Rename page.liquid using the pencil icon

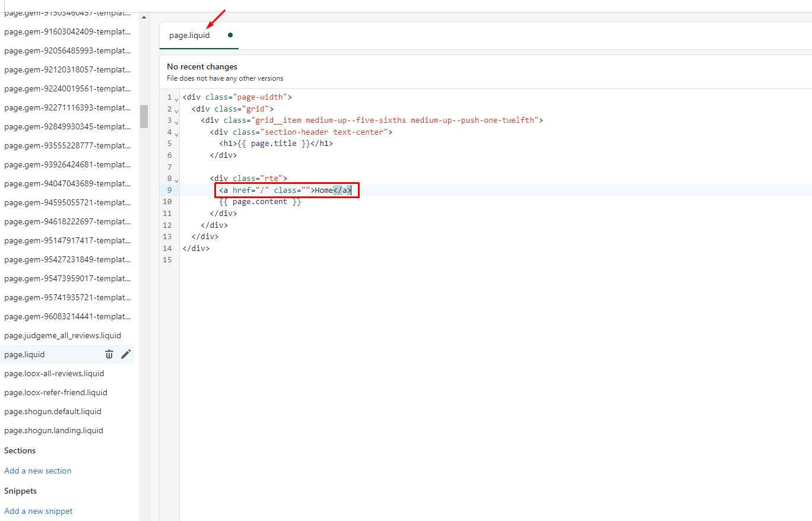pyautogui.click(x=126, y=354)
